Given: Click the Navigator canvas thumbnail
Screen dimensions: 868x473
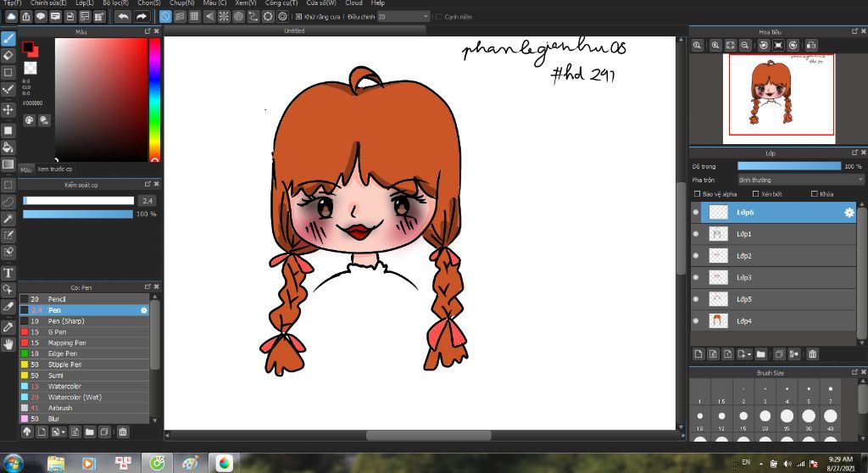Looking at the screenshot, I should pos(779,98).
